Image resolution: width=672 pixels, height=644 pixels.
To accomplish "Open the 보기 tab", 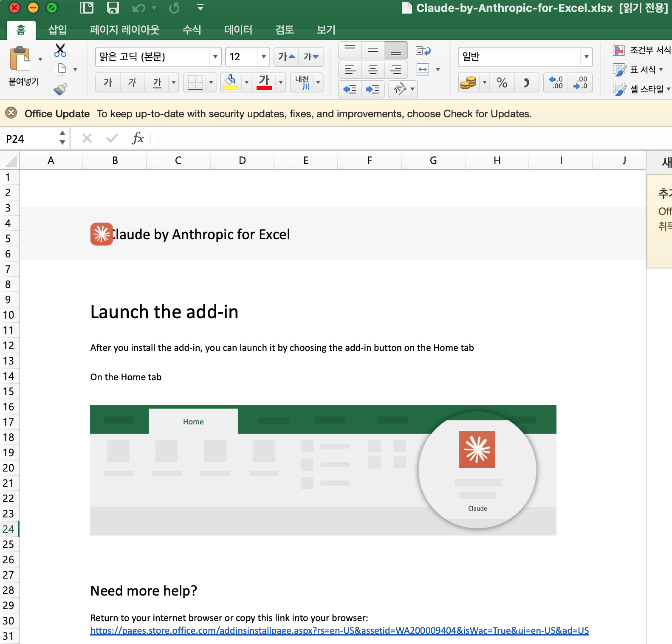I will point(326,30).
